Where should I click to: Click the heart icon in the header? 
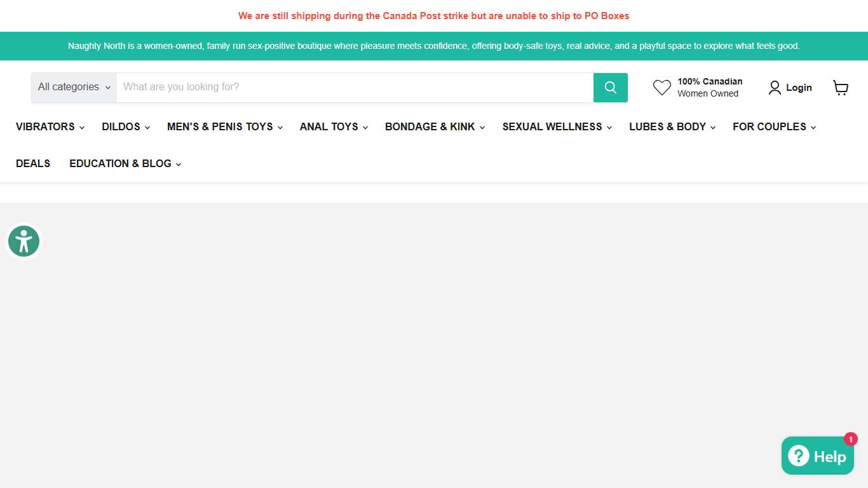click(x=661, y=88)
